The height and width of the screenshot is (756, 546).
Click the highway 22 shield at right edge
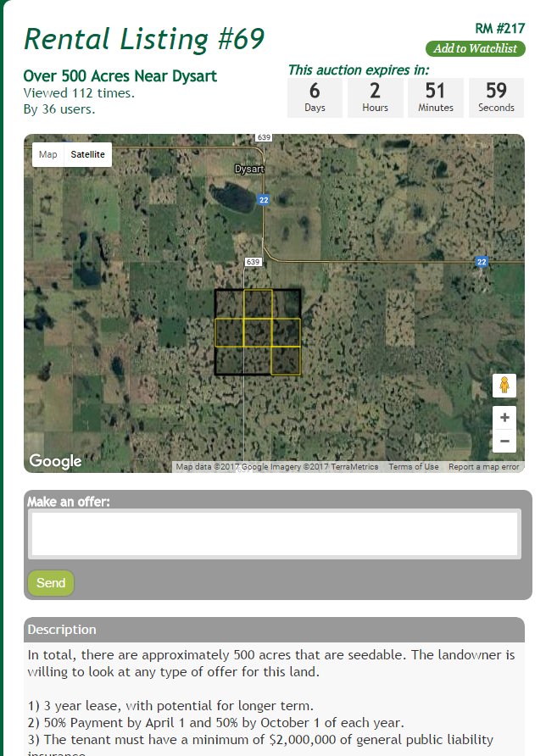point(482,262)
